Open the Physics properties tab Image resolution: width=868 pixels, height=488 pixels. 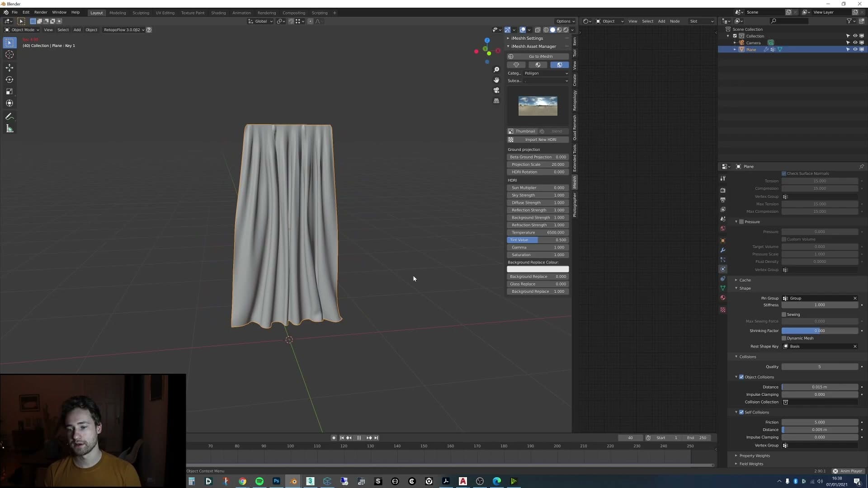[723, 269]
